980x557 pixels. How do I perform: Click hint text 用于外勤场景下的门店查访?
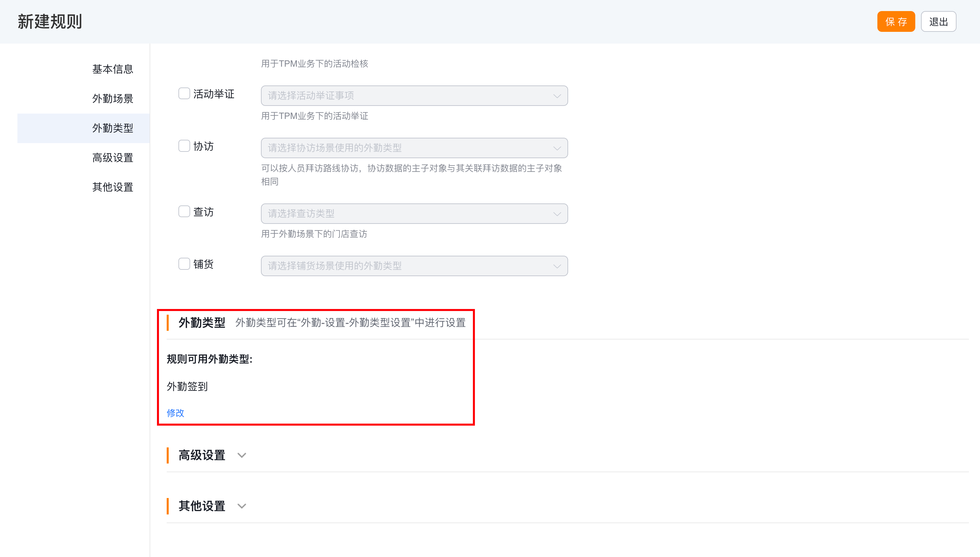(314, 234)
